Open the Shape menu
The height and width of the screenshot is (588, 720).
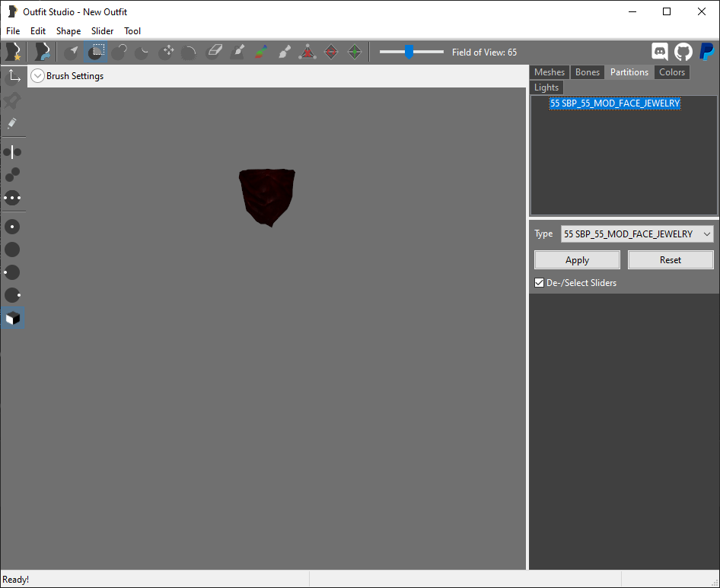(68, 30)
